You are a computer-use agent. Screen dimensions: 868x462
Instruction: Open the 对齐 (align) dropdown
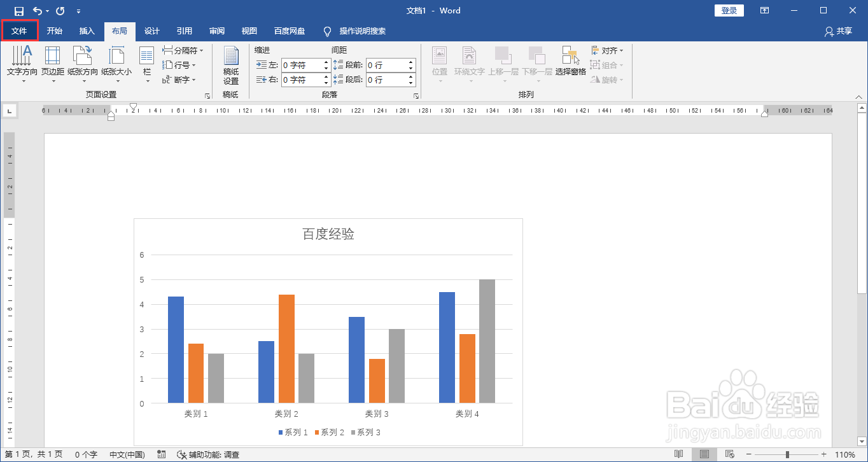coord(608,50)
